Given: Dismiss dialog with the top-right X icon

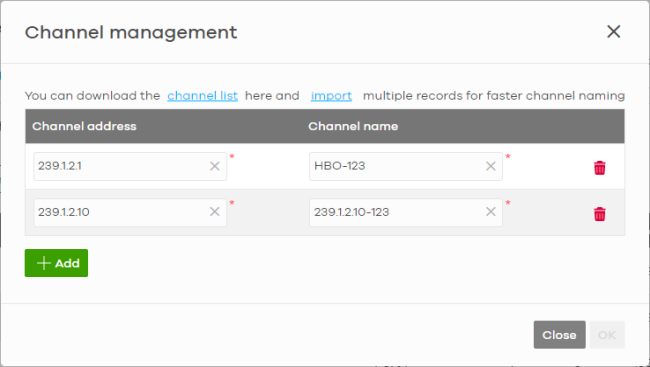Looking at the screenshot, I should [x=614, y=32].
